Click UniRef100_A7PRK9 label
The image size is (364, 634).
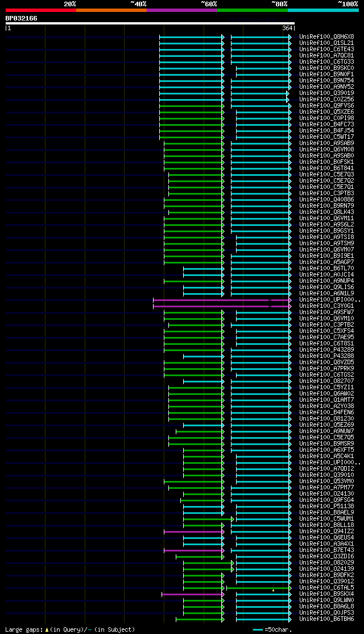pos(327,369)
